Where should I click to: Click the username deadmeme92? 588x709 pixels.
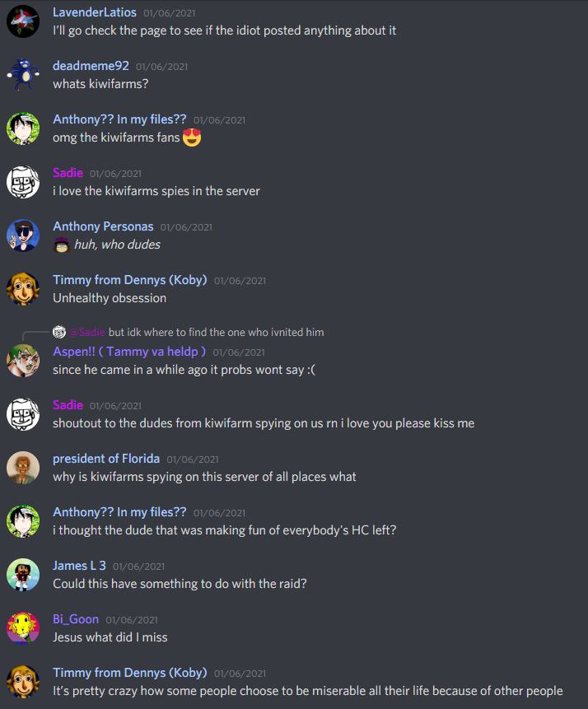(x=91, y=66)
